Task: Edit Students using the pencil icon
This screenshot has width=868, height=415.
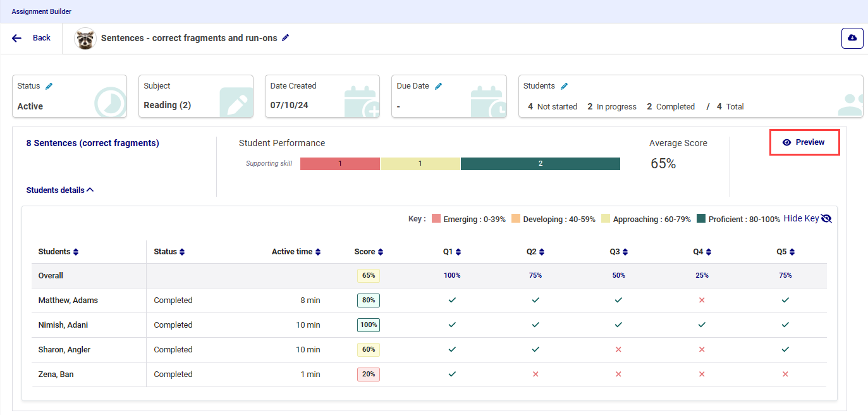Action: pos(565,86)
